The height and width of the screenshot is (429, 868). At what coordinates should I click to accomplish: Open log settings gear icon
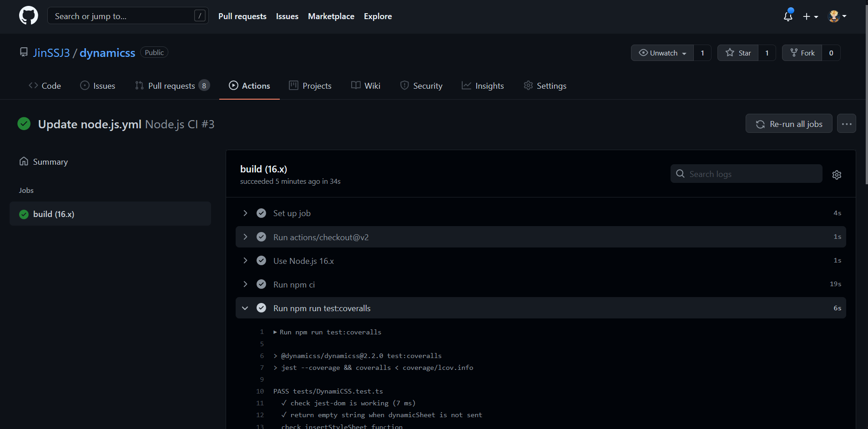click(836, 175)
